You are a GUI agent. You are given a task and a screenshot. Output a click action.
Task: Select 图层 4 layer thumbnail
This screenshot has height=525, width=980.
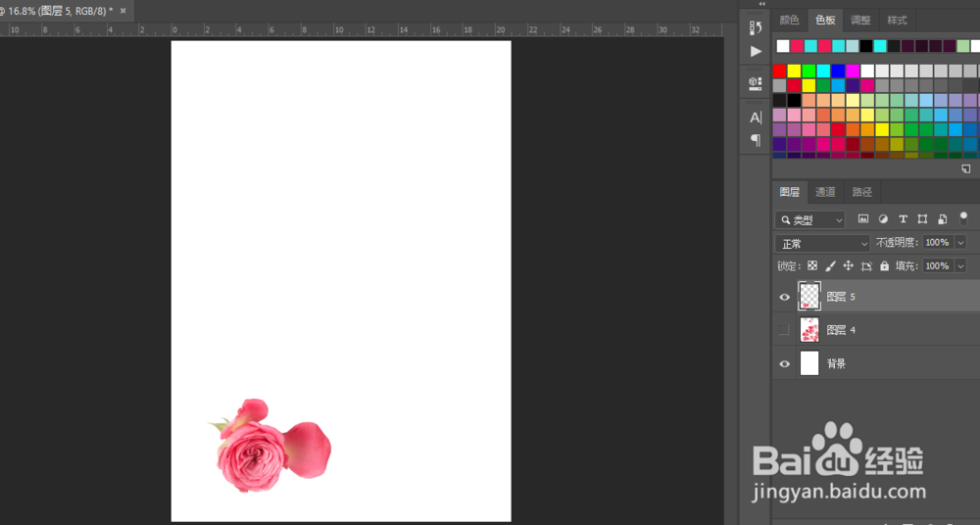click(x=809, y=330)
